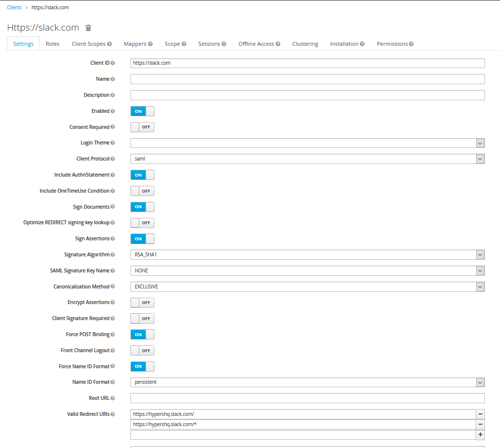Open the Clustering tab
The height and width of the screenshot is (448, 500).
point(305,44)
